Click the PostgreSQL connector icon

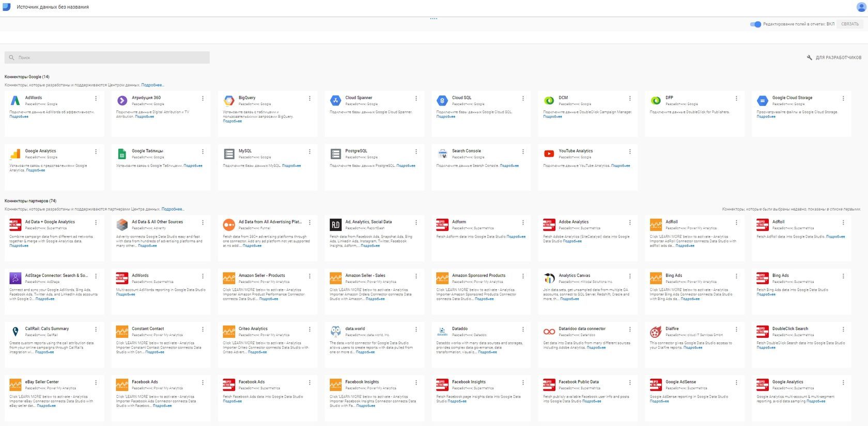336,154
